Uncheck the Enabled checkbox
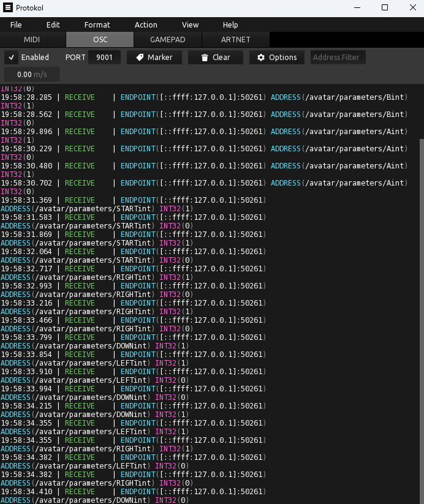This screenshot has width=424, height=504. click(x=12, y=58)
